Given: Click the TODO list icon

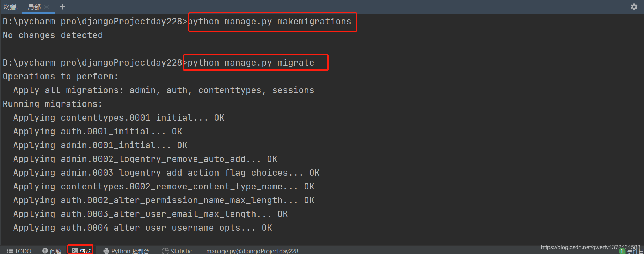Looking at the screenshot, I should click(x=10, y=250).
